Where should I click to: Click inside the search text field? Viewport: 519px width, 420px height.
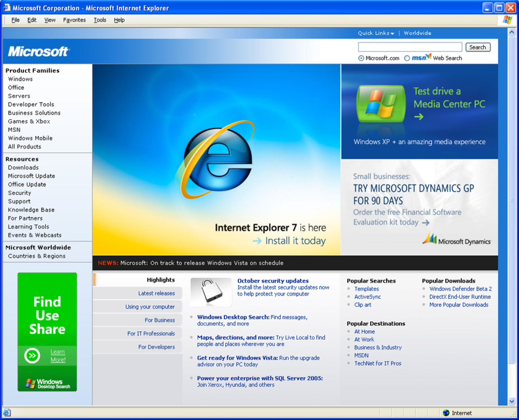click(410, 47)
